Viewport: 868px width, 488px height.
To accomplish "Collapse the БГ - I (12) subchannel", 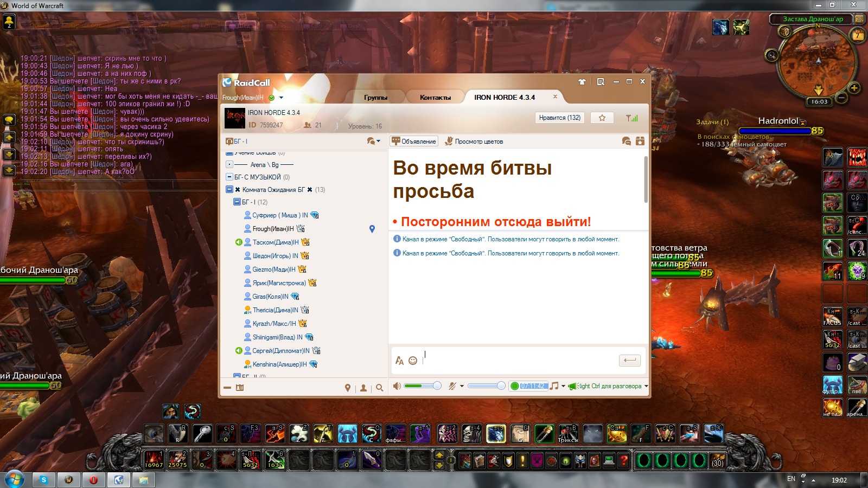I will (x=237, y=202).
